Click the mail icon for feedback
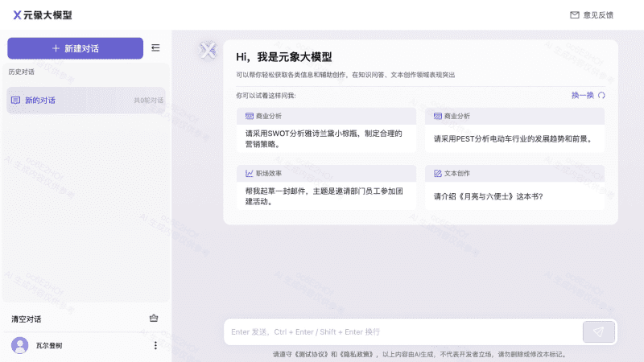The width and height of the screenshot is (644, 362). point(575,14)
